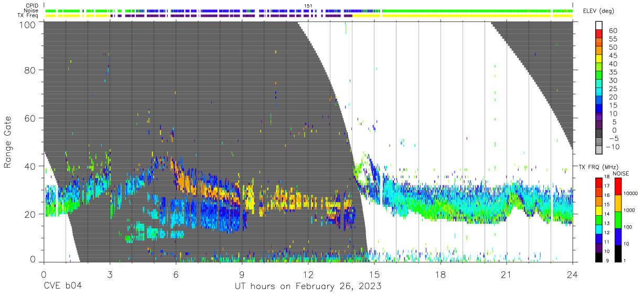Click the −10 label on the ELEV colorbar

614,147
